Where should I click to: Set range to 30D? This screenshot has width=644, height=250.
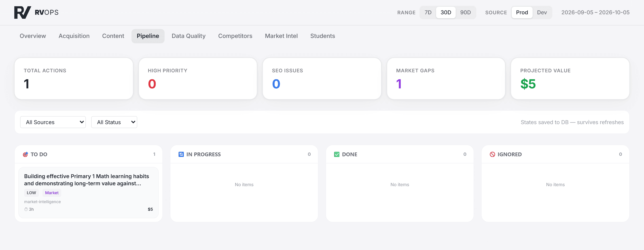pyautogui.click(x=446, y=12)
